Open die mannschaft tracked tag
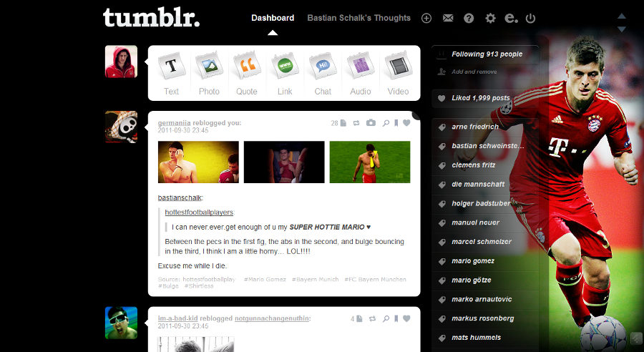The width and height of the screenshot is (644, 352). (x=478, y=185)
